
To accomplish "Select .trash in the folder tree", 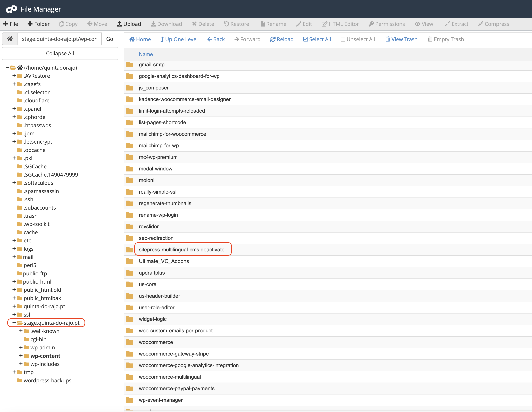I will (30, 216).
